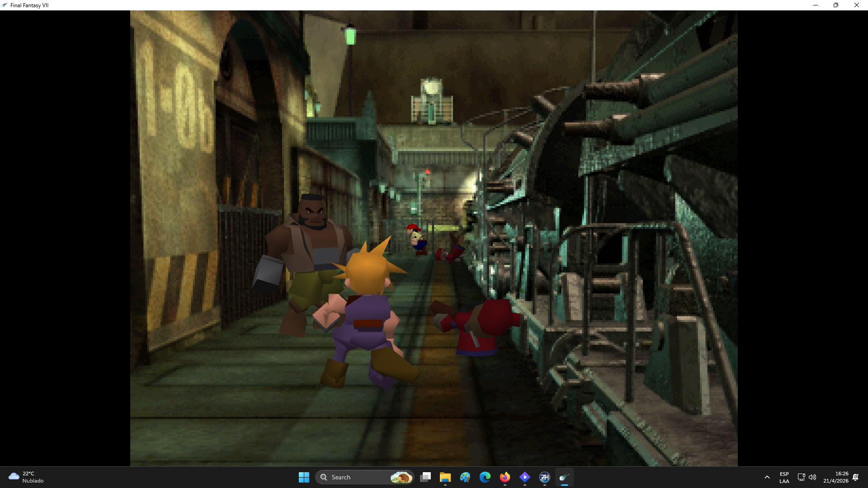Viewport: 868px width, 488px height.
Task: Open Task View from the taskbar
Action: (425, 477)
